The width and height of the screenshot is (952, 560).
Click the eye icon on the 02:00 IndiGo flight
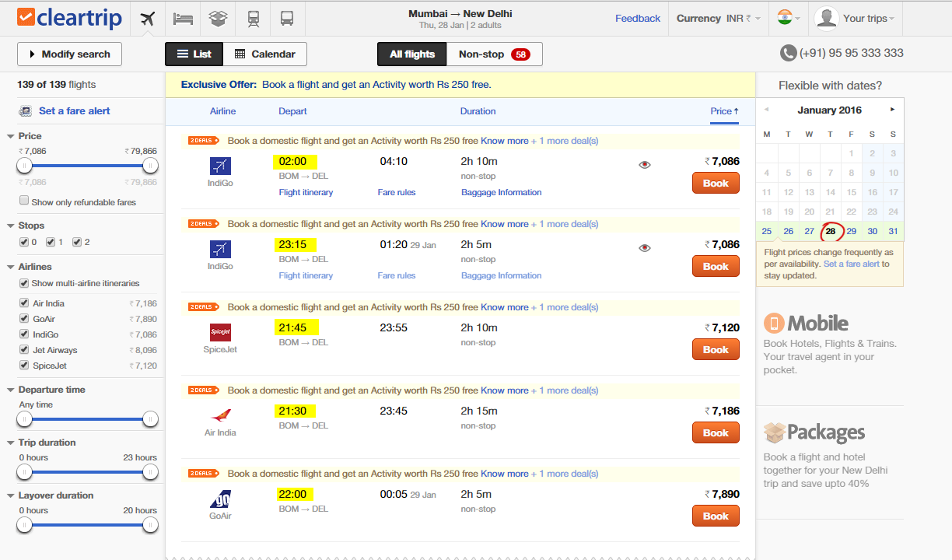[644, 165]
